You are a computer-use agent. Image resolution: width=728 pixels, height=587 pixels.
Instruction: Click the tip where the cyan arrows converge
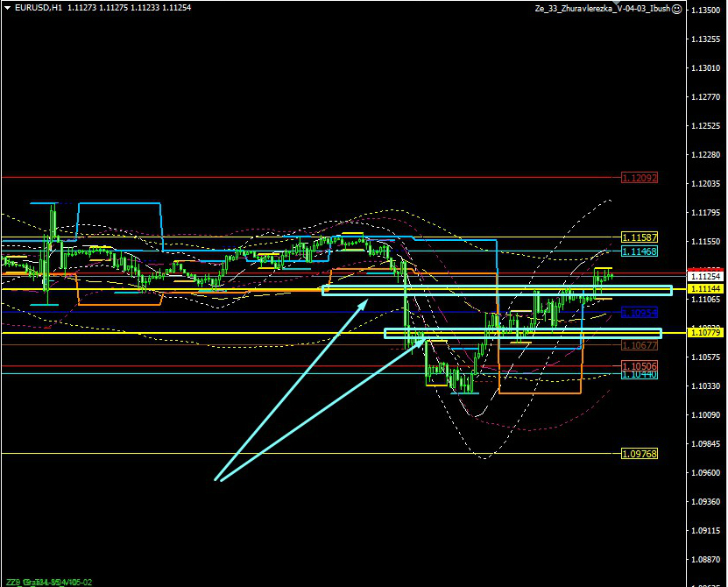pyautogui.click(x=216, y=479)
